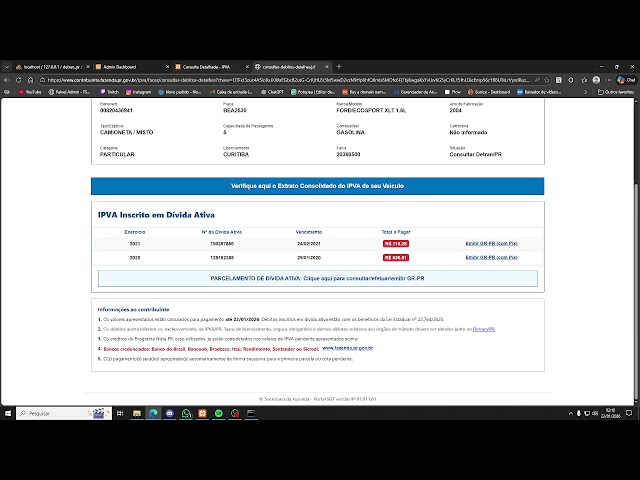Click the taskbar Pesquisar search box
Image resolution: width=640 pixels, height=480 pixels.
coord(64,413)
